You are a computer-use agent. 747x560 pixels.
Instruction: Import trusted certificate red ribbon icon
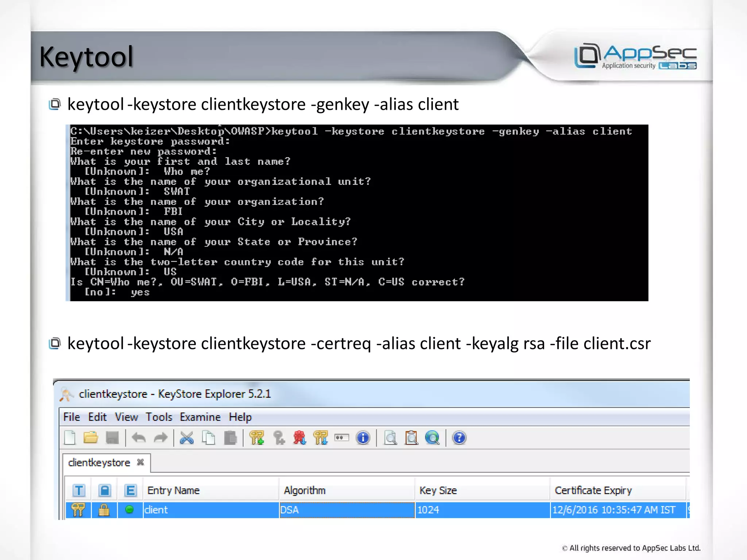pyautogui.click(x=299, y=438)
